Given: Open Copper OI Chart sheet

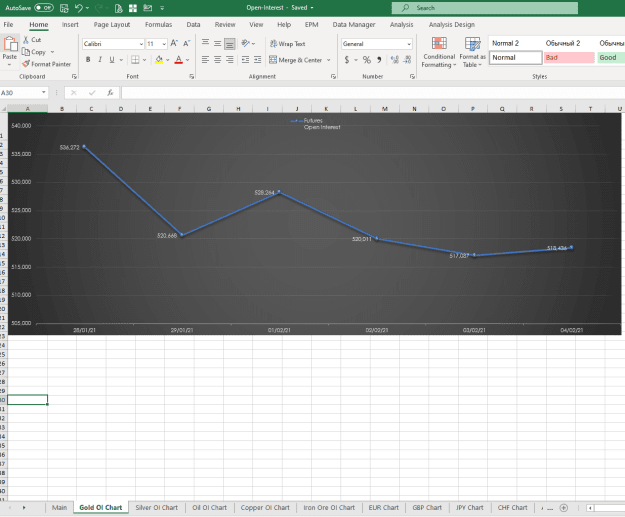Looking at the screenshot, I should click(265, 508).
